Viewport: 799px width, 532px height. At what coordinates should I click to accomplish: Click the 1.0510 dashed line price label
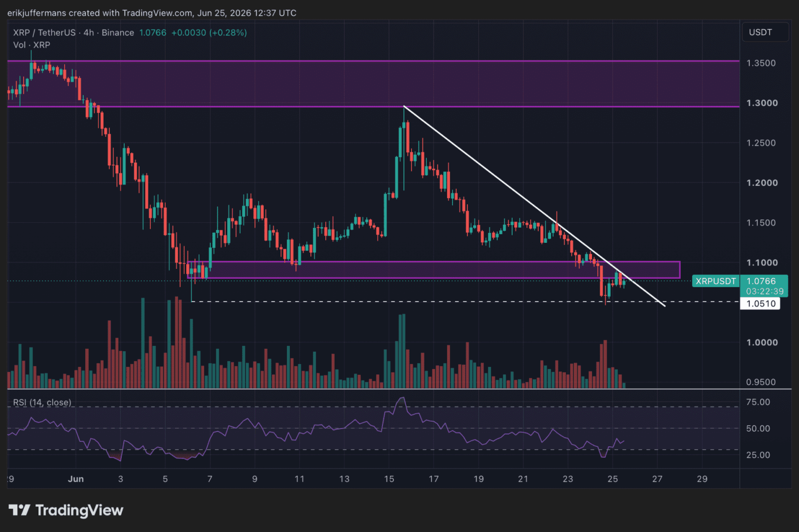point(760,303)
